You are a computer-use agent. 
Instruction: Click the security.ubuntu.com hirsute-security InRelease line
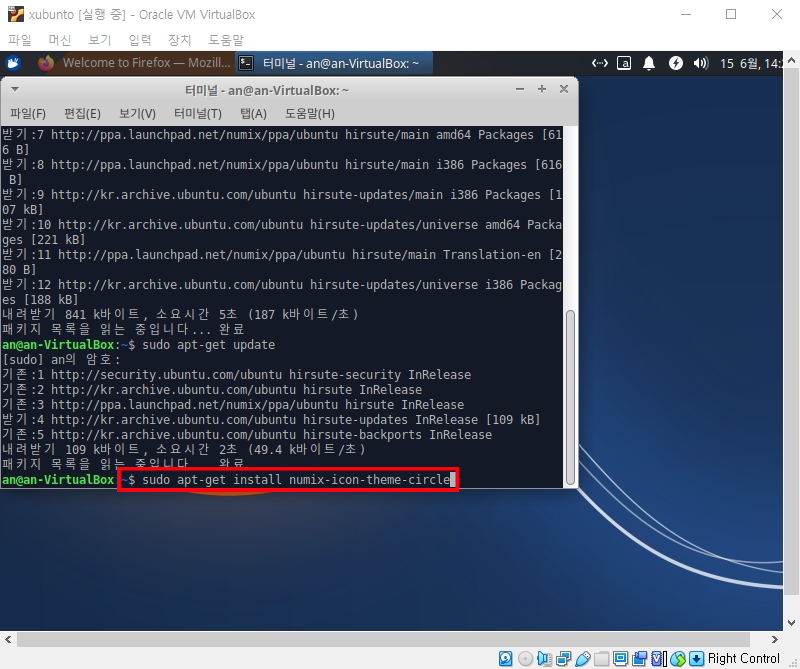pos(236,375)
